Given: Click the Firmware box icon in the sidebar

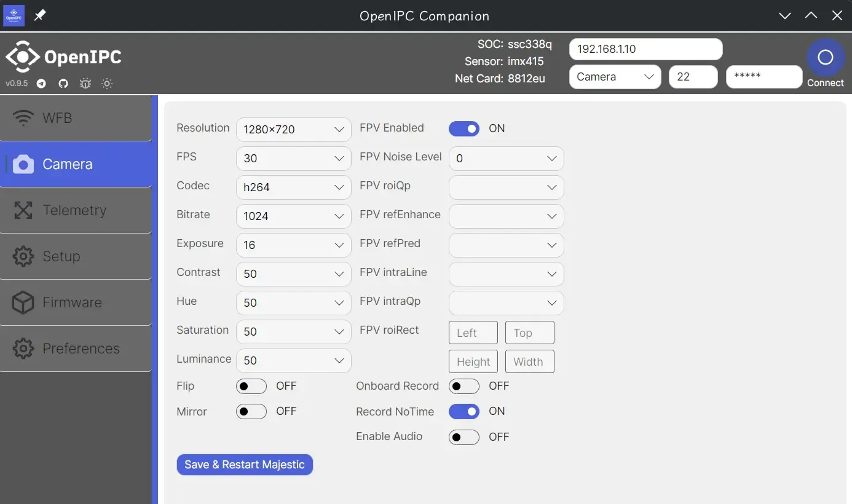Looking at the screenshot, I should coord(23,302).
